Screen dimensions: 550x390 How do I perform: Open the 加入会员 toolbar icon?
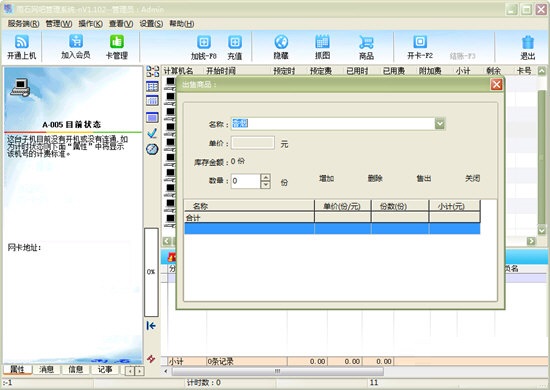(76, 41)
